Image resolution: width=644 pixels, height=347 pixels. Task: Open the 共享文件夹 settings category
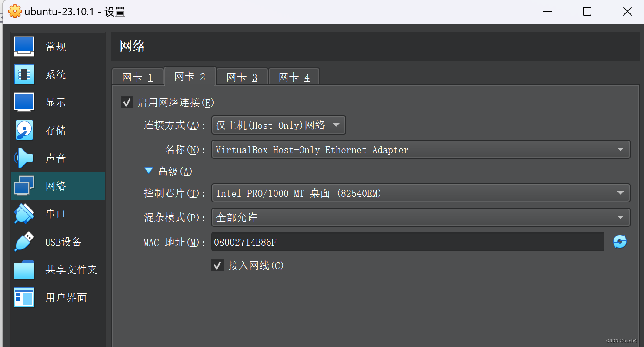click(x=58, y=270)
